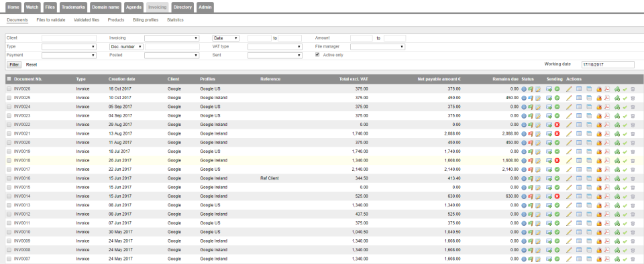Open the Files to validate sub-page

pyautogui.click(x=51, y=19)
